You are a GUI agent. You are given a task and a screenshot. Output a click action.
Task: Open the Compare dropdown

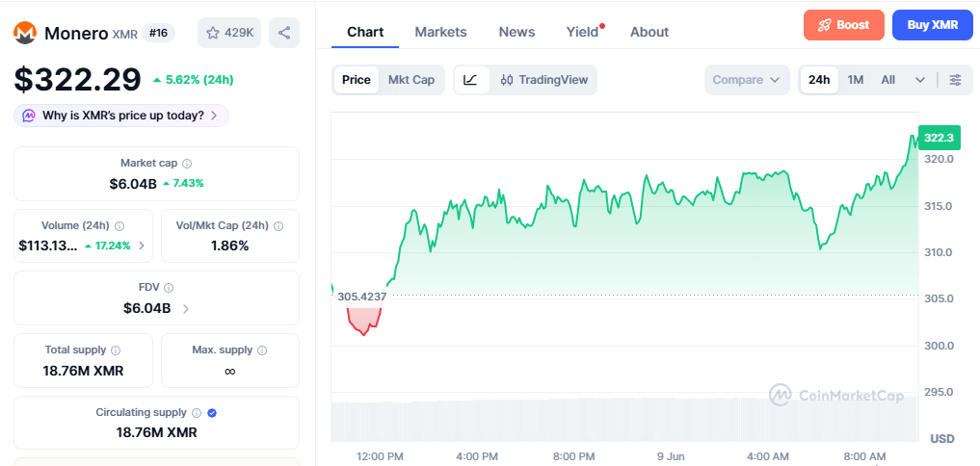click(746, 80)
